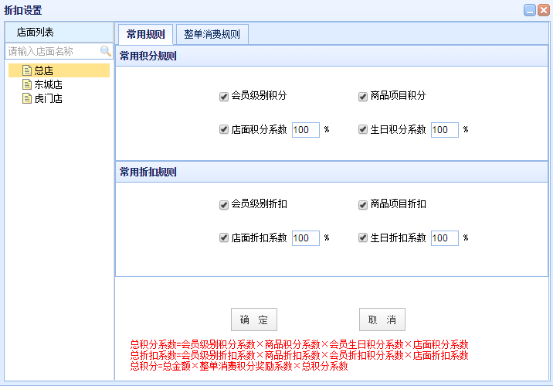This screenshot has height=386, width=554.
Task: Click the 常用折扣规则 section header
Action: coord(331,172)
